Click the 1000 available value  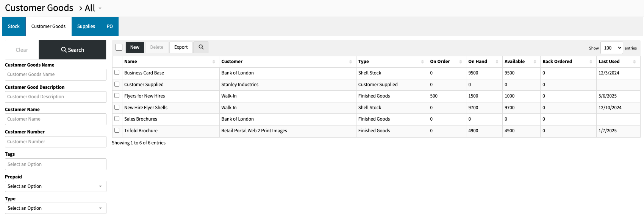pos(510,96)
